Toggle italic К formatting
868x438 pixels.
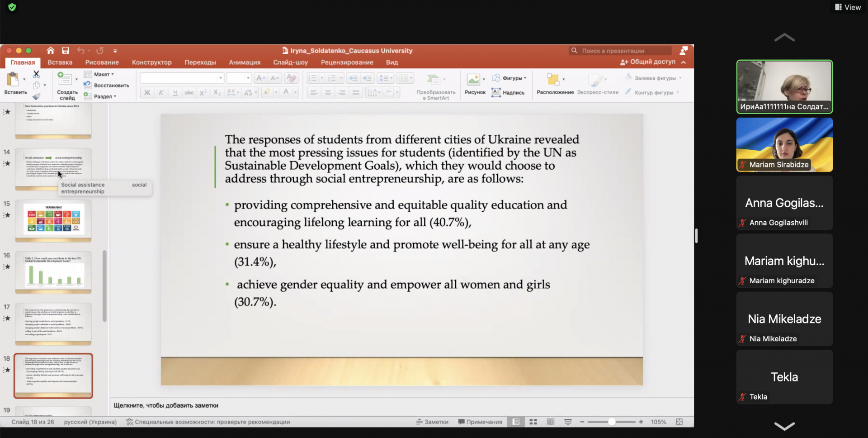coord(161,93)
